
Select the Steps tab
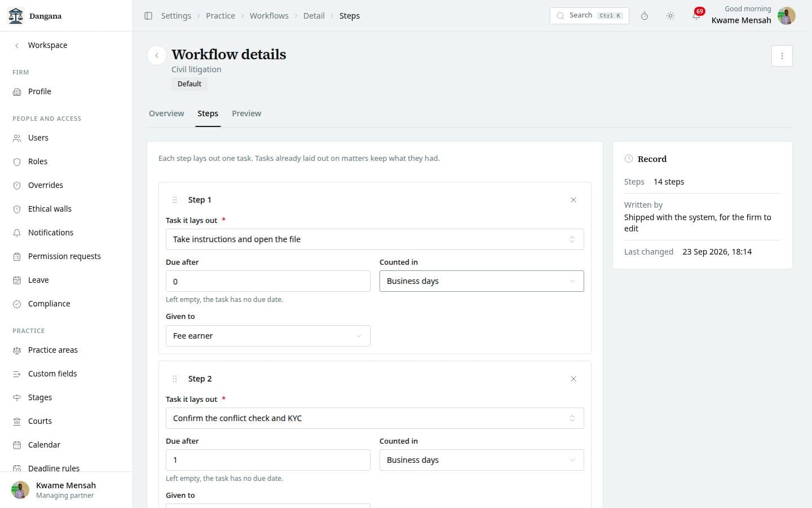click(208, 113)
